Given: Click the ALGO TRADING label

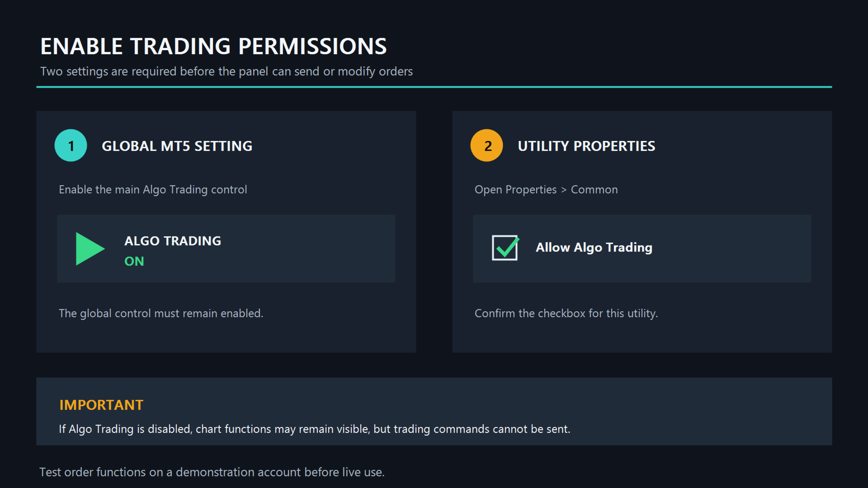Looking at the screenshot, I should 173,241.
